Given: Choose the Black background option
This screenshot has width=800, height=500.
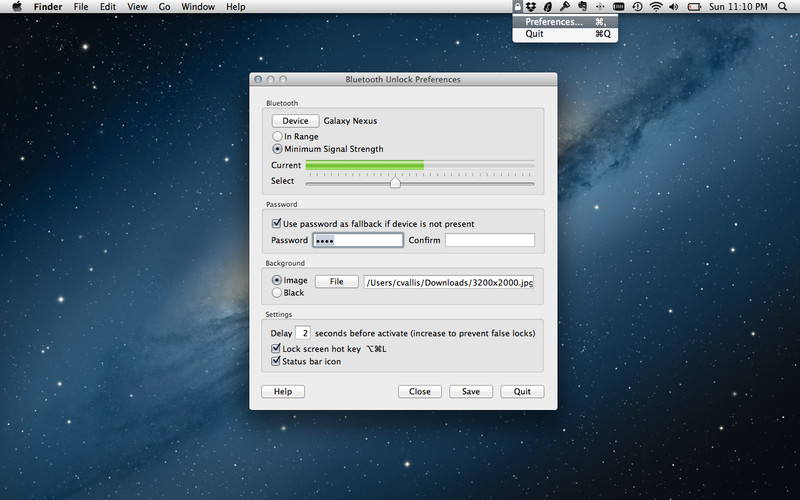Looking at the screenshot, I should pyautogui.click(x=277, y=293).
